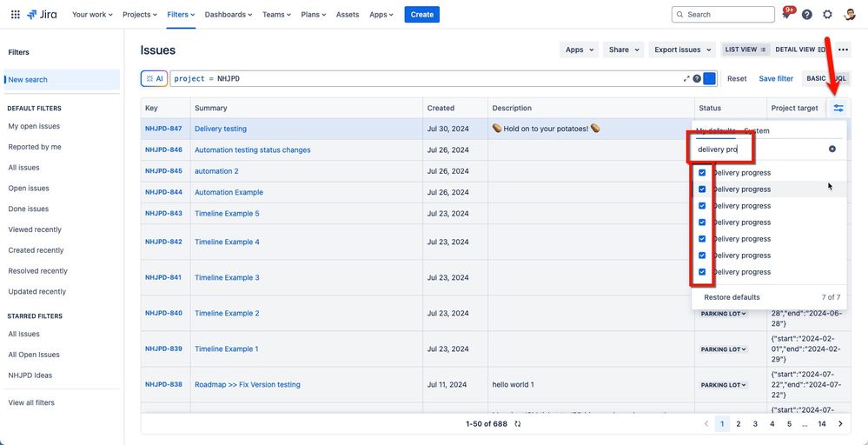Expand the Your work menu
The width and height of the screenshot is (868, 445).
[x=92, y=15]
